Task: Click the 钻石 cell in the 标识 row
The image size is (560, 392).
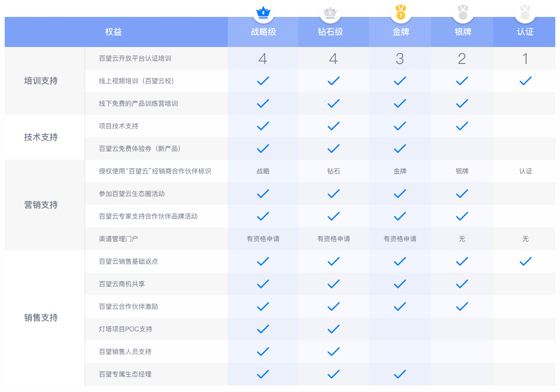Action: point(333,171)
